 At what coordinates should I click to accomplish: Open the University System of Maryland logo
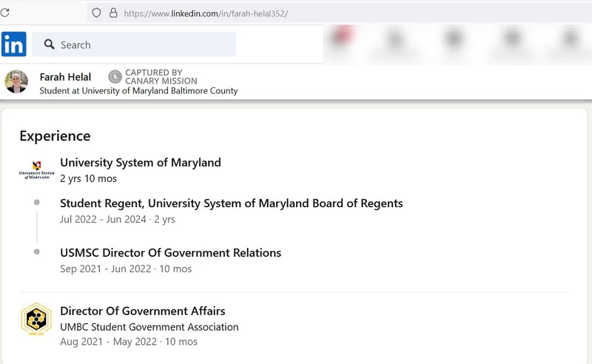tap(36, 170)
